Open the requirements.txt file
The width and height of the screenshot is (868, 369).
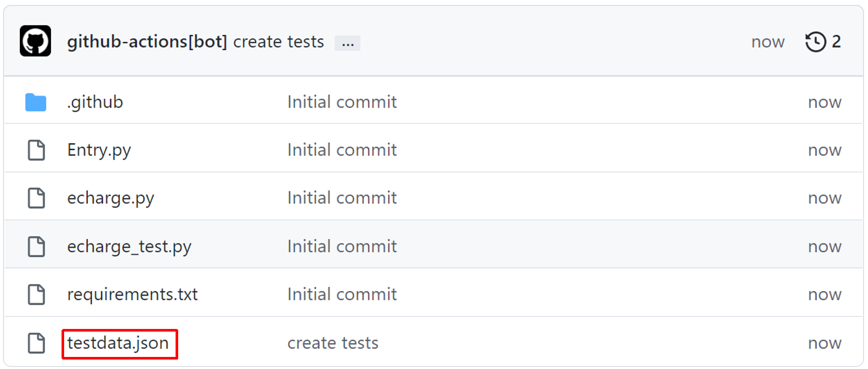point(132,295)
